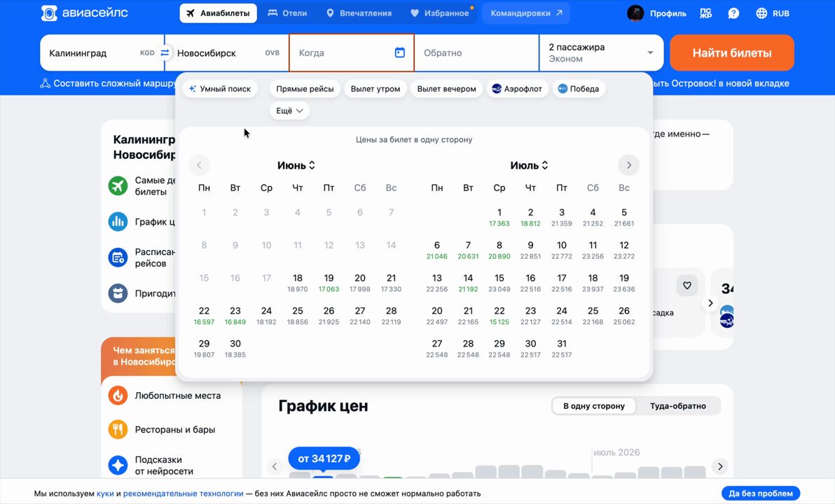835x504 pixels.
Task: Open the help question mark icon
Action: point(733,13)
